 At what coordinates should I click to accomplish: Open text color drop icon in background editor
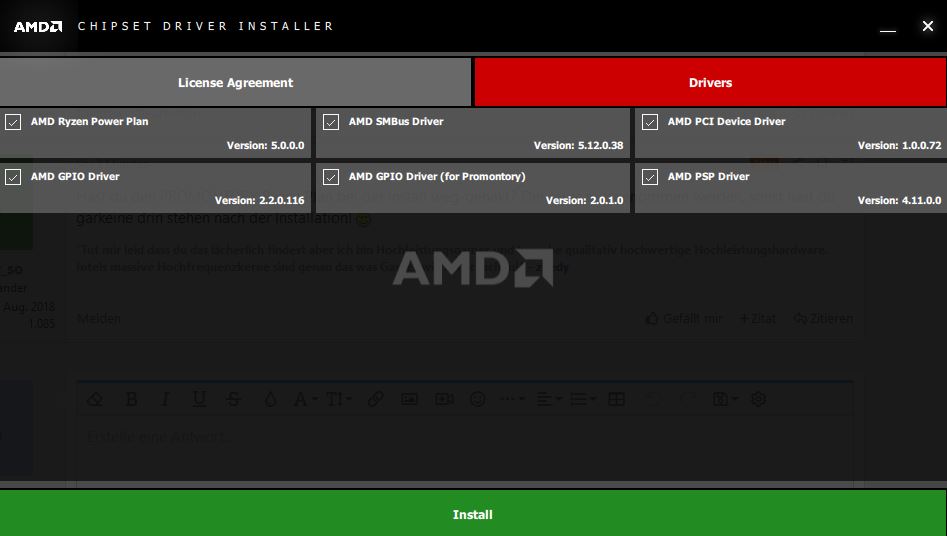click(270, 399)
